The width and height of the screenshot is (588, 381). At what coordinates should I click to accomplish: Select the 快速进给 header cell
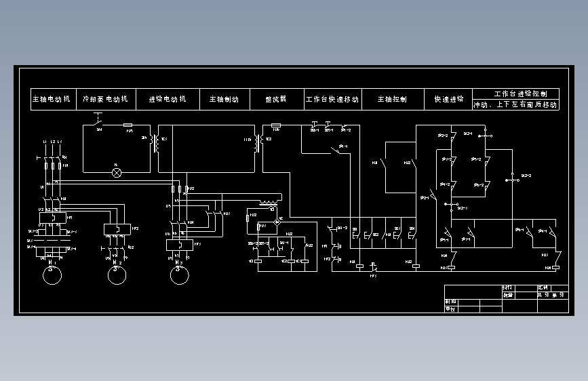tap(448, 100)
